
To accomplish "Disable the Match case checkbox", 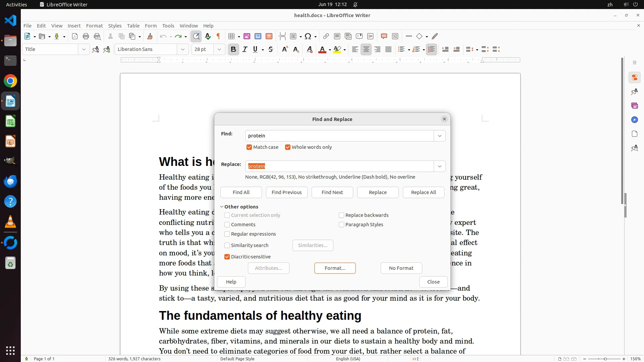I will click(x=249, y=147).
